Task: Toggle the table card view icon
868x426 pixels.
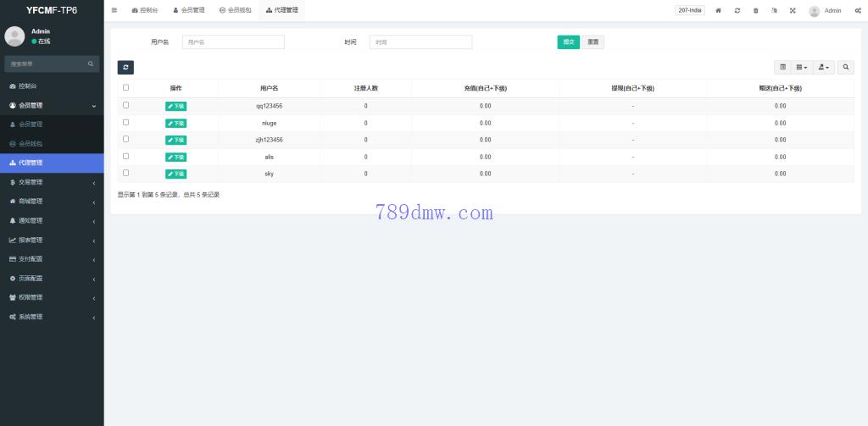Action: pos(783,67)
